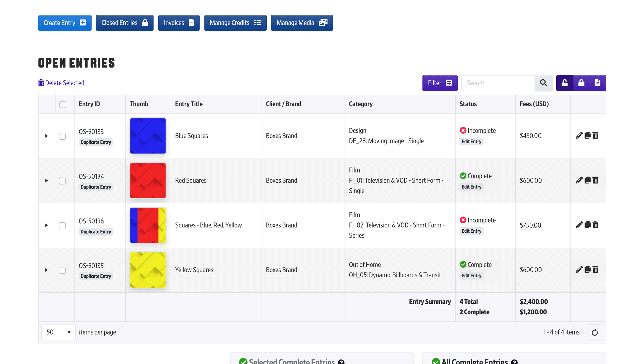
Task: Click pencil edit icon for Blue Squares
Action: click(579, 135)
